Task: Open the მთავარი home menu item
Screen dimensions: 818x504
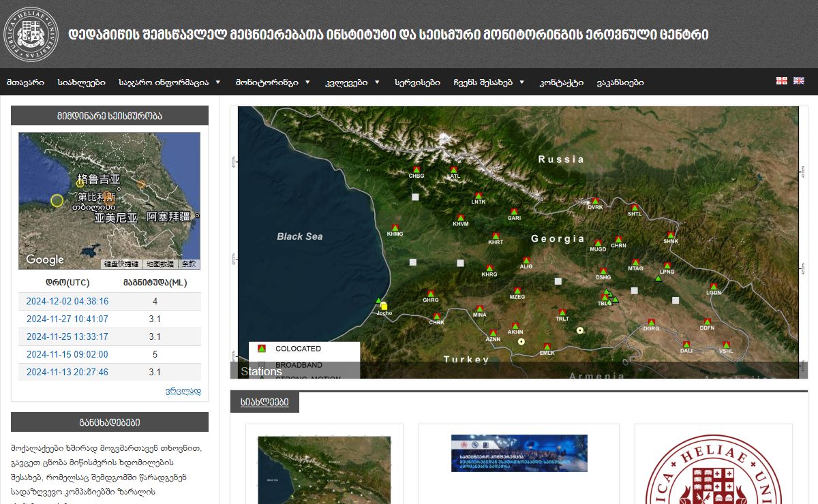Action: coord(26,82)
